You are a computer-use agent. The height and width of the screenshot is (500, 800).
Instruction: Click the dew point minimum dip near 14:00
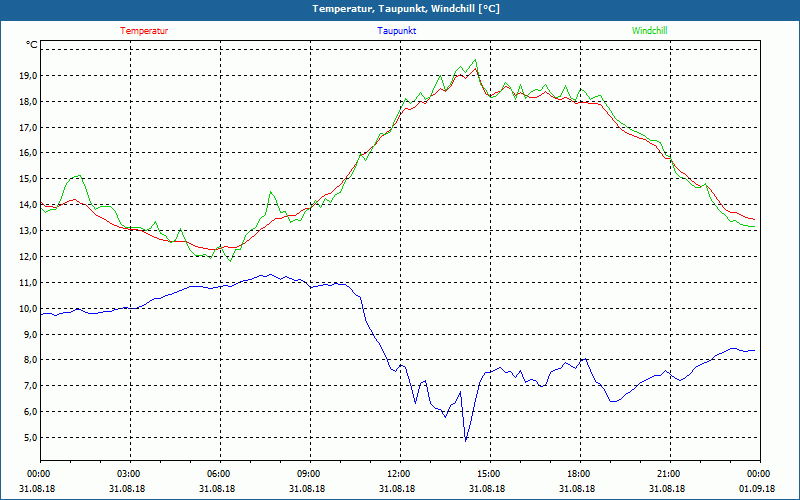465,440
